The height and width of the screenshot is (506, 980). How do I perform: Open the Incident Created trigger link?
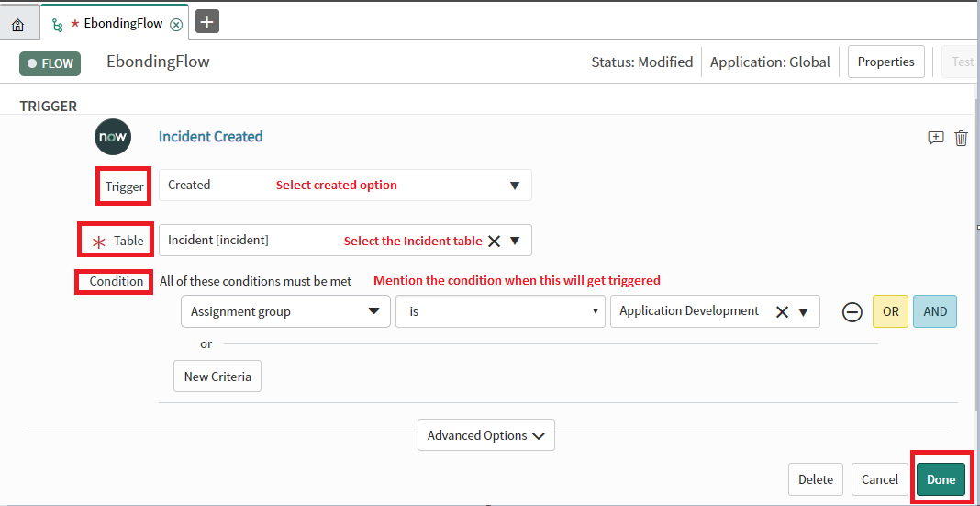coord(211,136)
